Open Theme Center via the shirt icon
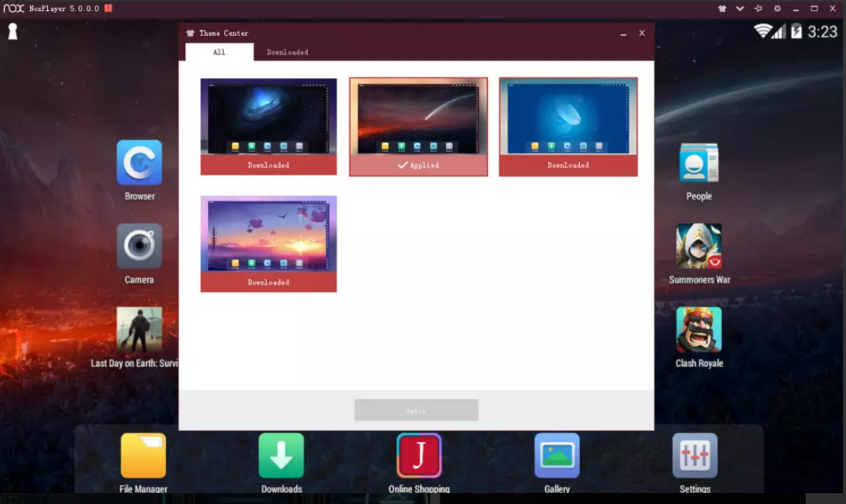This screenshot has width=846, height=504. pyautogui.click(x=722, y=9)
